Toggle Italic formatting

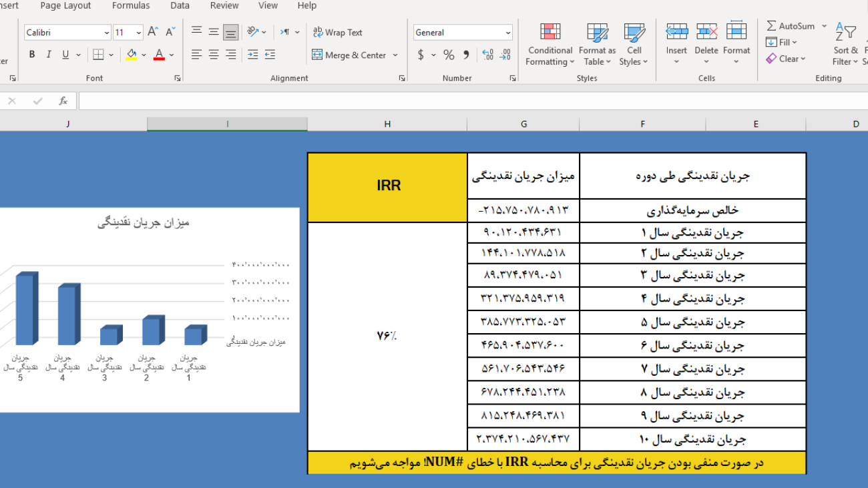click(49, 55)
